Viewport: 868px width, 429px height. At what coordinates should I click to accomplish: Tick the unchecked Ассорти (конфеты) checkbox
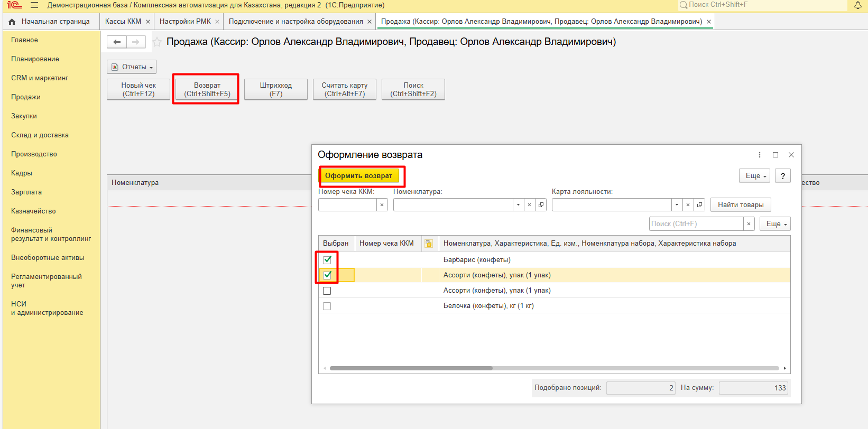tap(327, 291)
